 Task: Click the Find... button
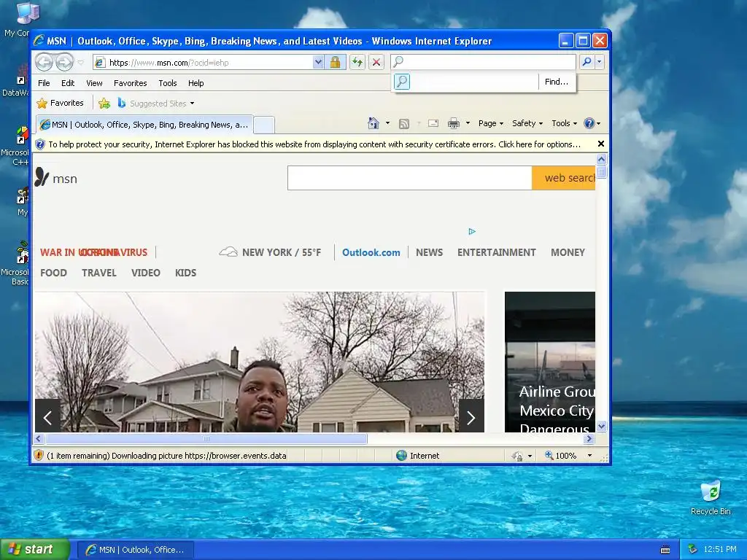557,82
